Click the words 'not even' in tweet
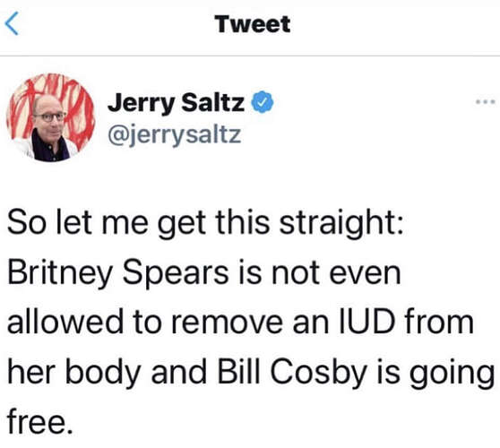 [336, 274]
